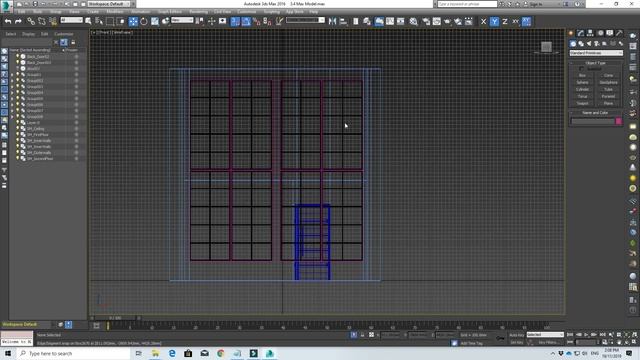This screenshot has height=360, width=640.
Task: Open the Rendering menu
Action: pos(198,12)
